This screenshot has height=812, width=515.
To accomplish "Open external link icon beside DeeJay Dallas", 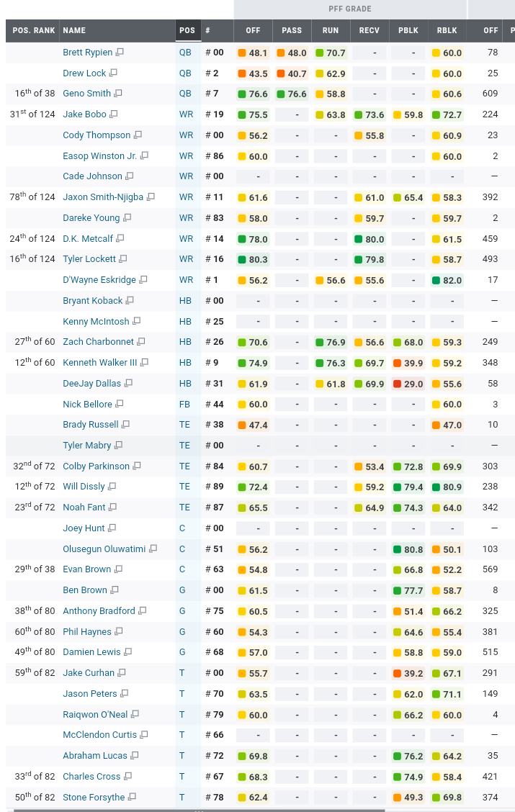I will (x=128, y=383).
